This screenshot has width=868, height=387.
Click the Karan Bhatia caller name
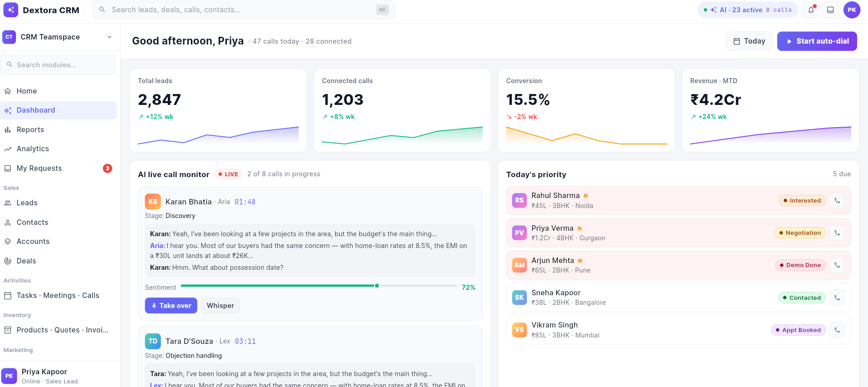click(189, 202)
